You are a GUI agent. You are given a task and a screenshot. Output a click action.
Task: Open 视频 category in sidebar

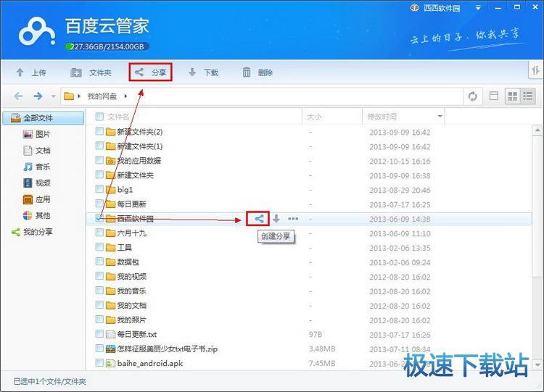[x=36, y=183]
